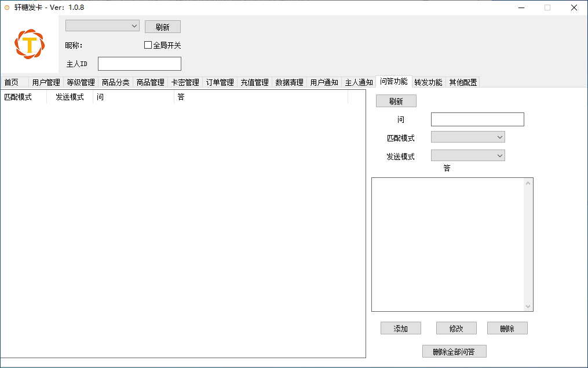This screenshot has height=368, width=588.
Task: Click the orange T application logo
Action: [30, 44]
